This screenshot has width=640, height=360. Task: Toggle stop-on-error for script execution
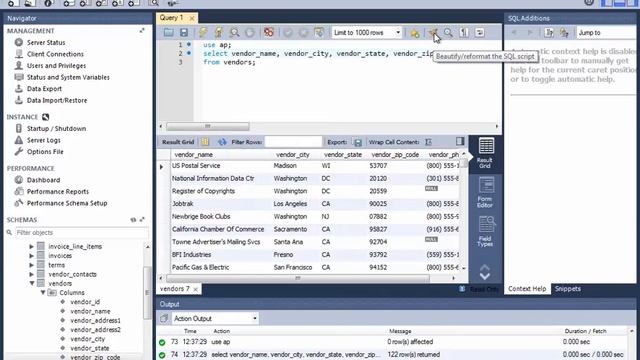click(x=269, y=32)
